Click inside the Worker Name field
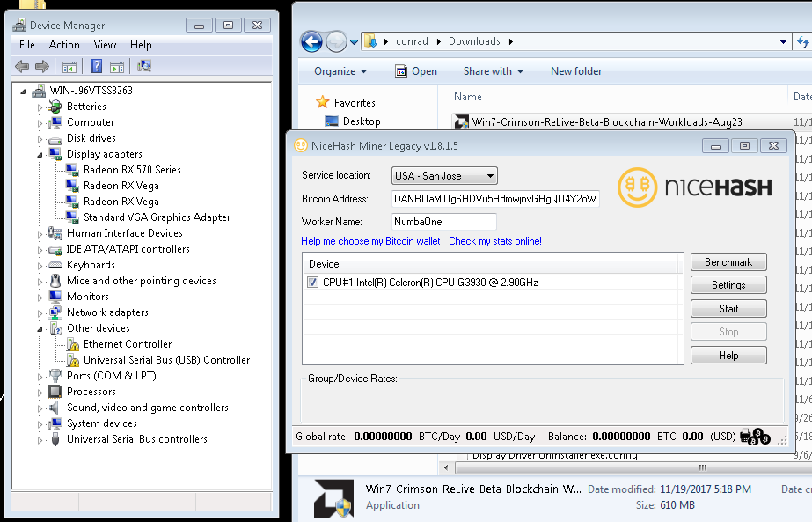Image resolution: width=812 pixels, height=522 pixels. pos(443,221)
